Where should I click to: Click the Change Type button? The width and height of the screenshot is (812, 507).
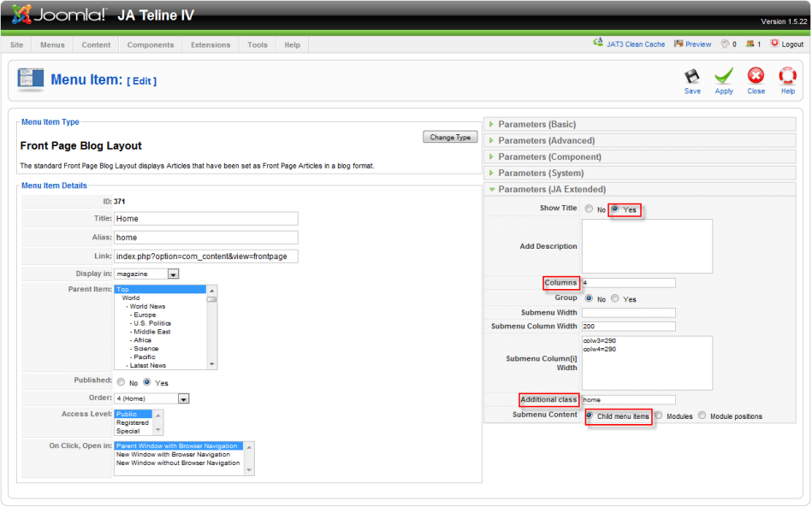450,137
